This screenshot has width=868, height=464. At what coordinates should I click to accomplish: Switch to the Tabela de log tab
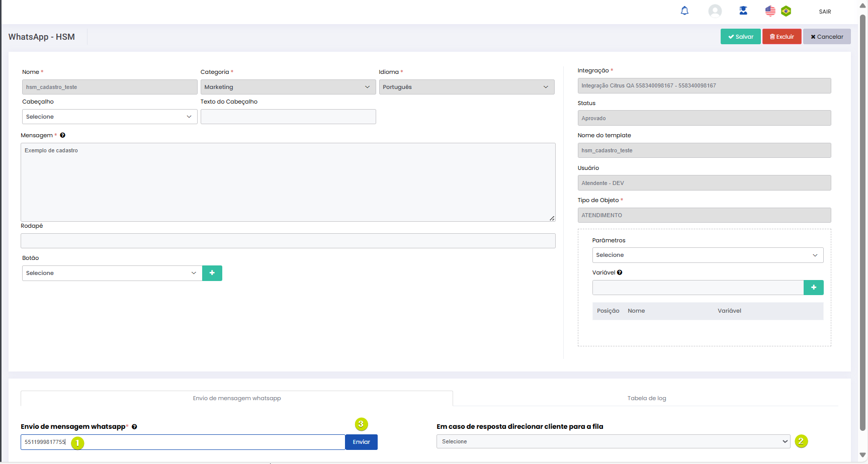pyautogui.click(x=646, y=398)
